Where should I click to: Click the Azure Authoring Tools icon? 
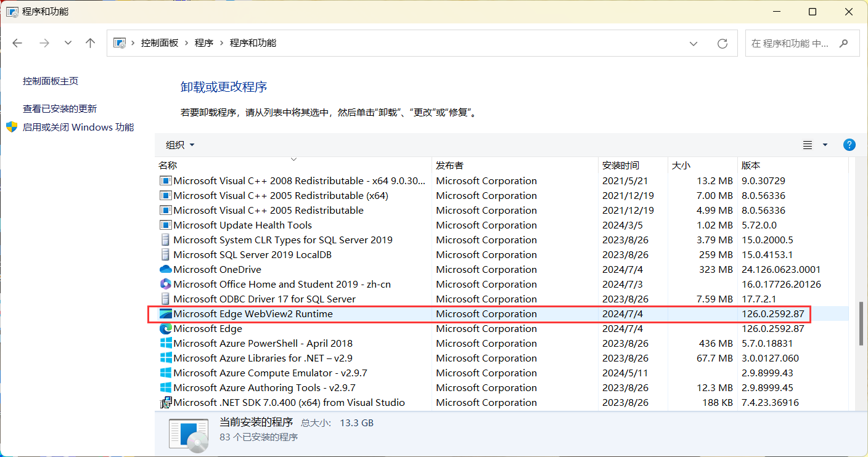click(165, 388)
